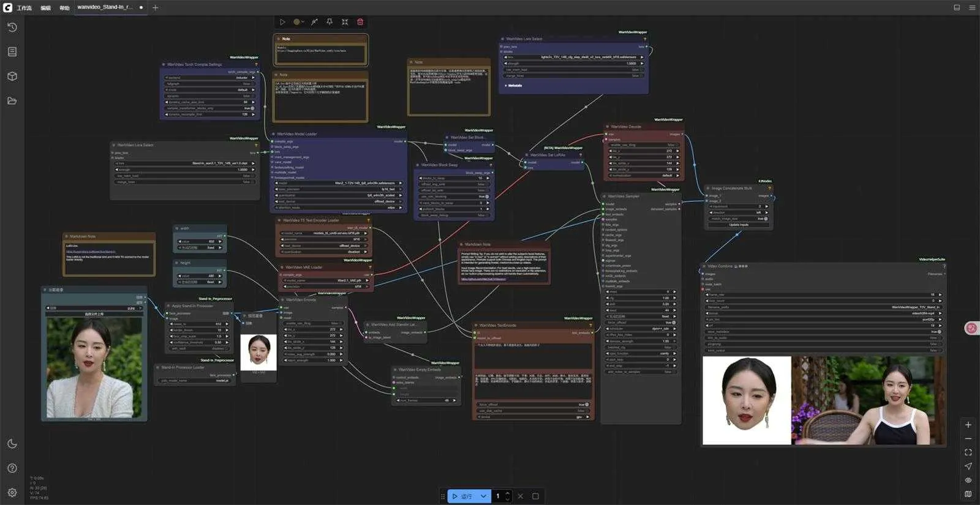Toggle enable_vae_tiling in WanVideo Decode

(x=644, y=145)
